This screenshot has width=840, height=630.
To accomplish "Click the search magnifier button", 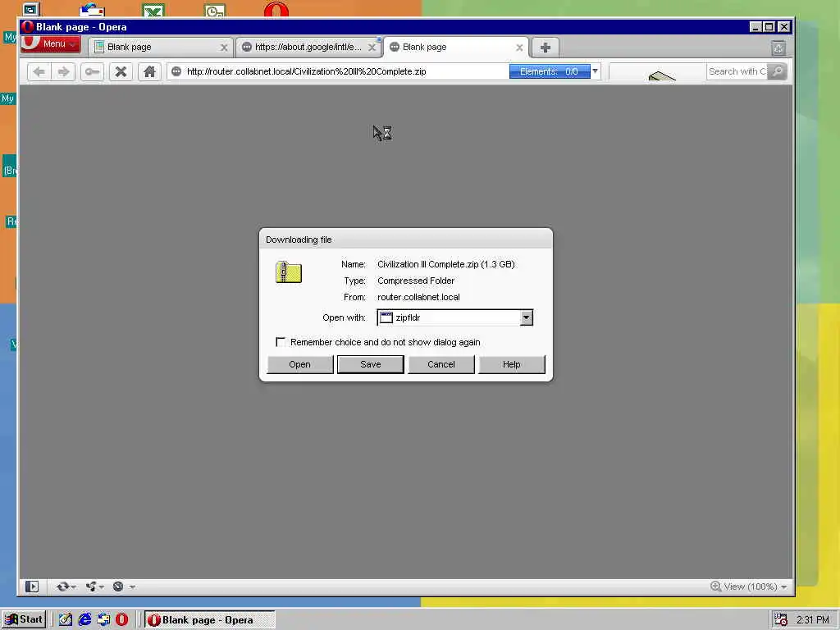I will click(778, 71).
